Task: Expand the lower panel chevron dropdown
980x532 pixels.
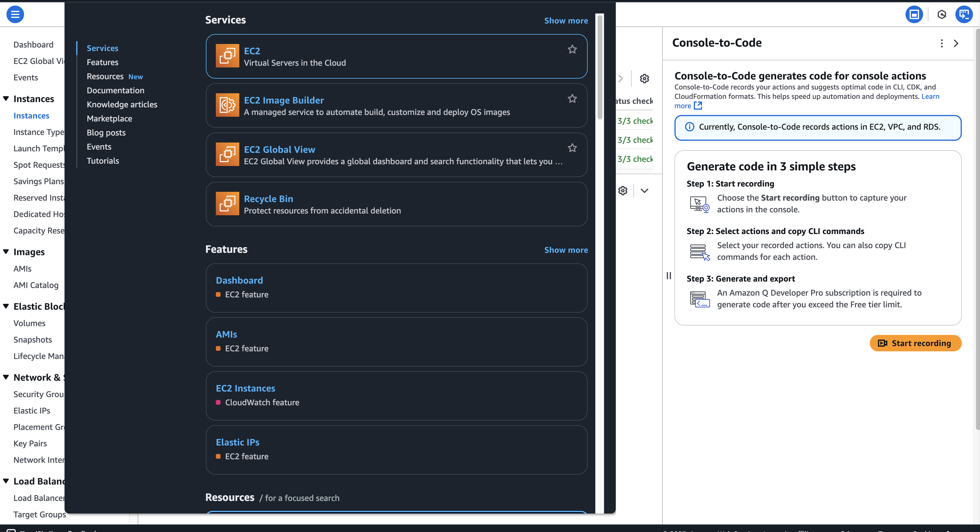Action: [x=644, y=191]
